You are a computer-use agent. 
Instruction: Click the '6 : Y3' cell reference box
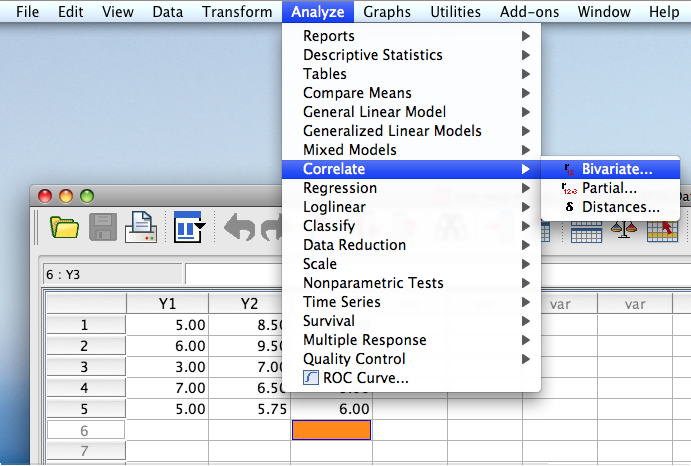(112, 274)
